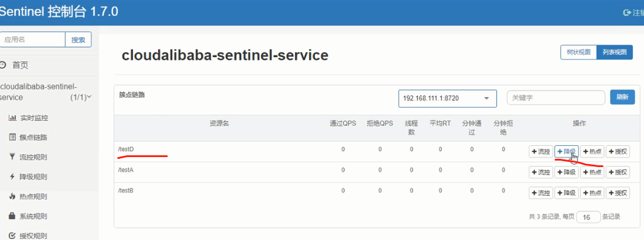Screen dimensions: 644x240
Task: Collapse the cloudalibaba-sentinel-service app menu
Action: coord(89,97)
